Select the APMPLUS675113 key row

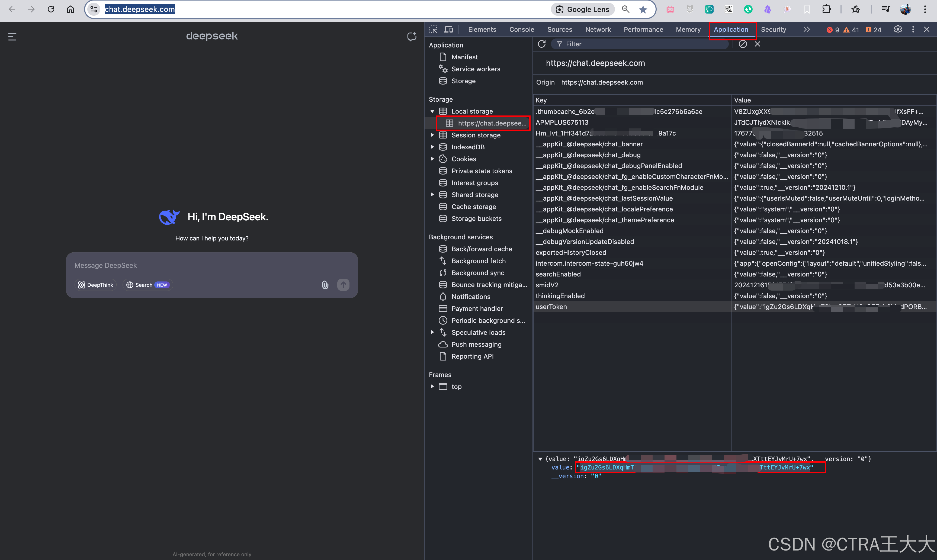734,122
